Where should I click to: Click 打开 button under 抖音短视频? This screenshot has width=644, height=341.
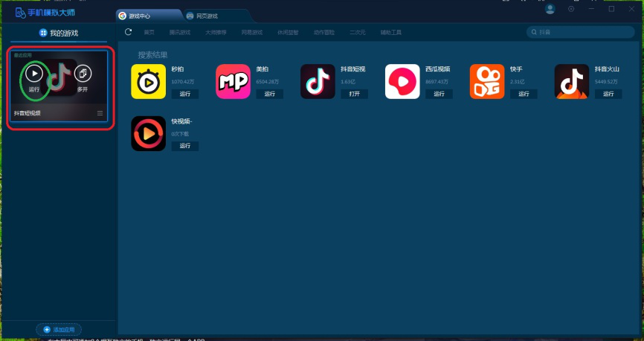[355, 94]
